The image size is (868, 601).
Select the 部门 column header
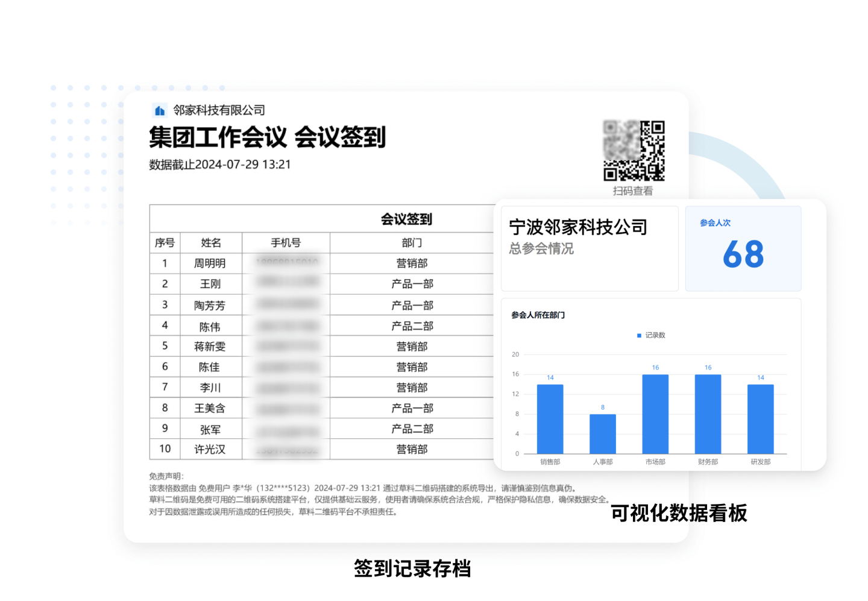[412, 243]
